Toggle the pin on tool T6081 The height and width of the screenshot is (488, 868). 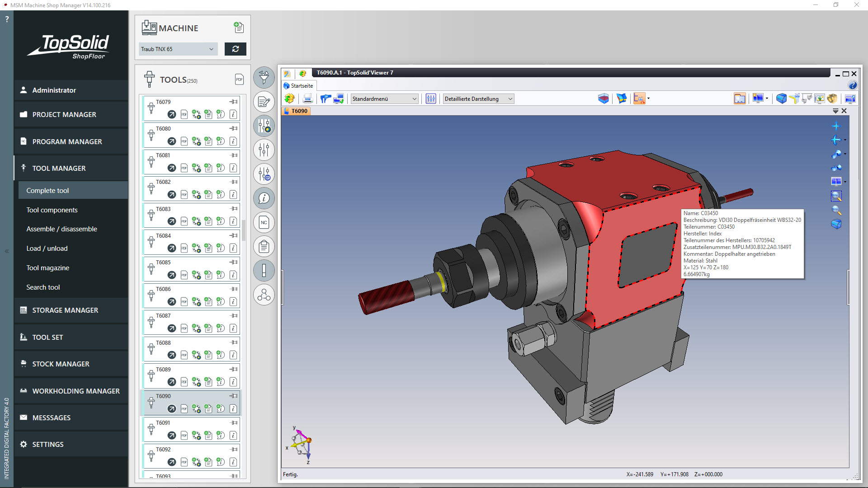[x=234, y=155]
